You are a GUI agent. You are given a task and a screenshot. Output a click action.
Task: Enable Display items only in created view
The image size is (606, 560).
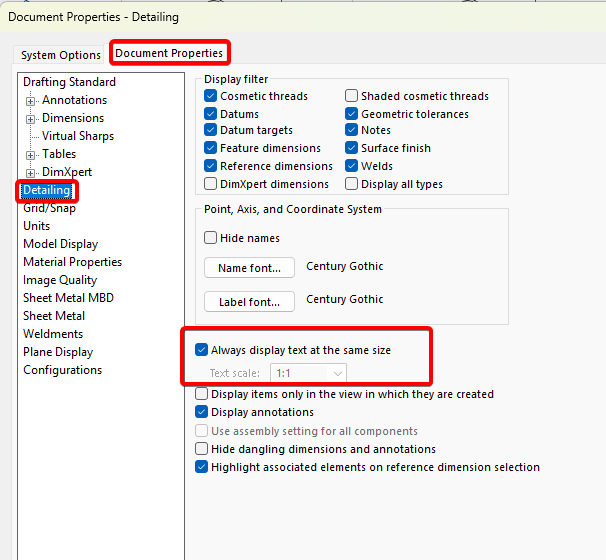point(201,394)
